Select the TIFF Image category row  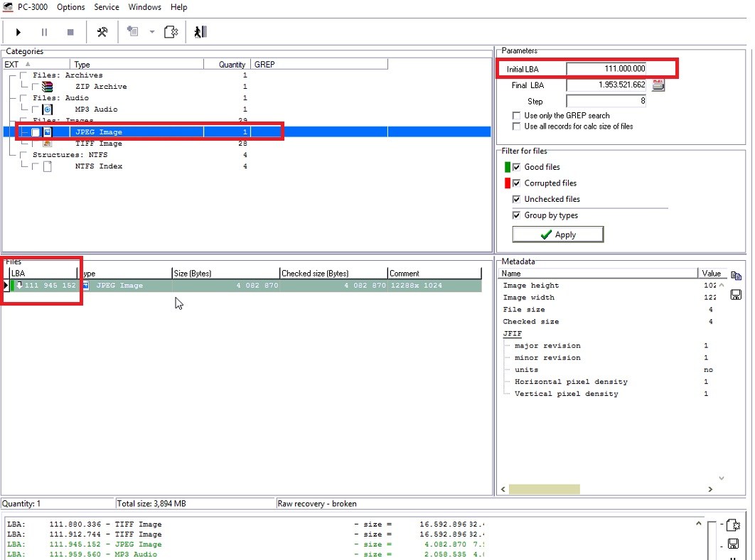(x=98, y=144)
